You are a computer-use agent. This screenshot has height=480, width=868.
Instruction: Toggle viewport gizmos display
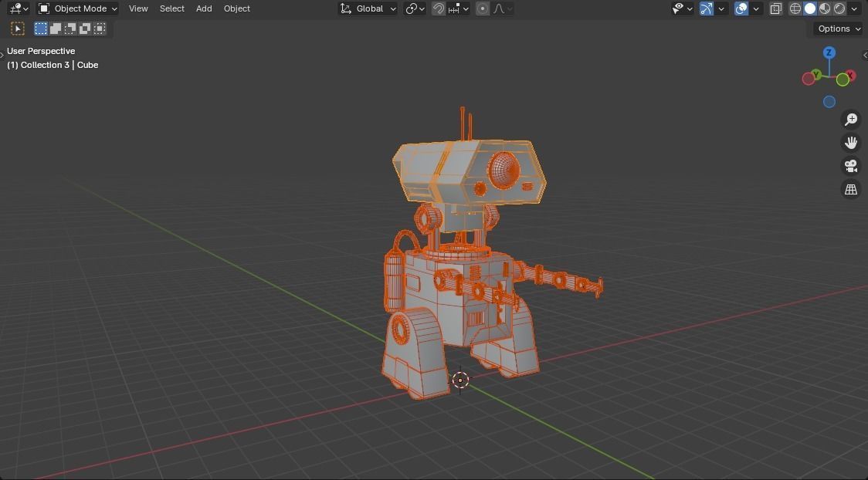pyautogui.click(x=707, y=8)
